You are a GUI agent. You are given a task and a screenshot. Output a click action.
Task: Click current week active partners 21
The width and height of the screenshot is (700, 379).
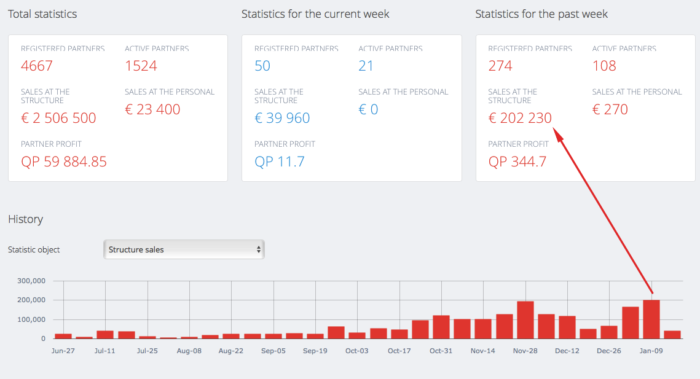tap(366, 66)
